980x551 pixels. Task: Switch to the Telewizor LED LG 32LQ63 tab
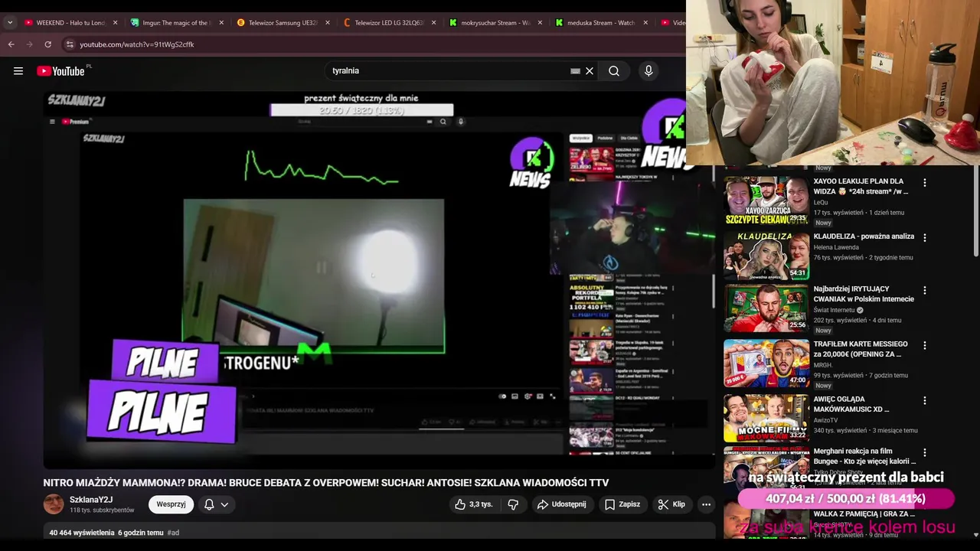click(x=387, y=23)
